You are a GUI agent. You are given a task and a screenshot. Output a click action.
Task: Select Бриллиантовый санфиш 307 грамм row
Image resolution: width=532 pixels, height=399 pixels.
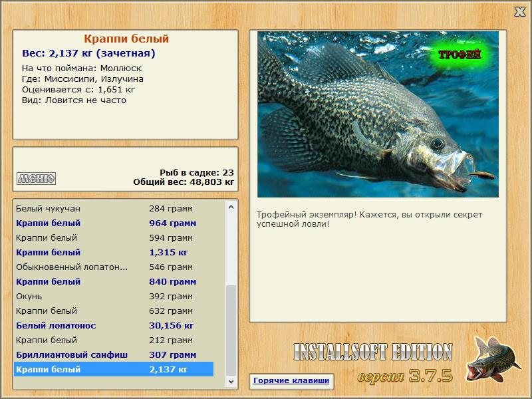click(x=114, y=354)
